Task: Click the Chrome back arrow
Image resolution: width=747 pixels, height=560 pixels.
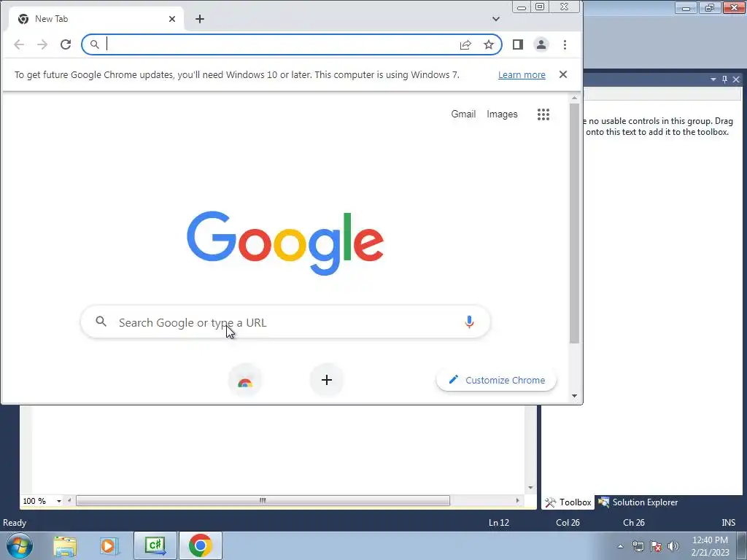Action: [x=19, y=44]
